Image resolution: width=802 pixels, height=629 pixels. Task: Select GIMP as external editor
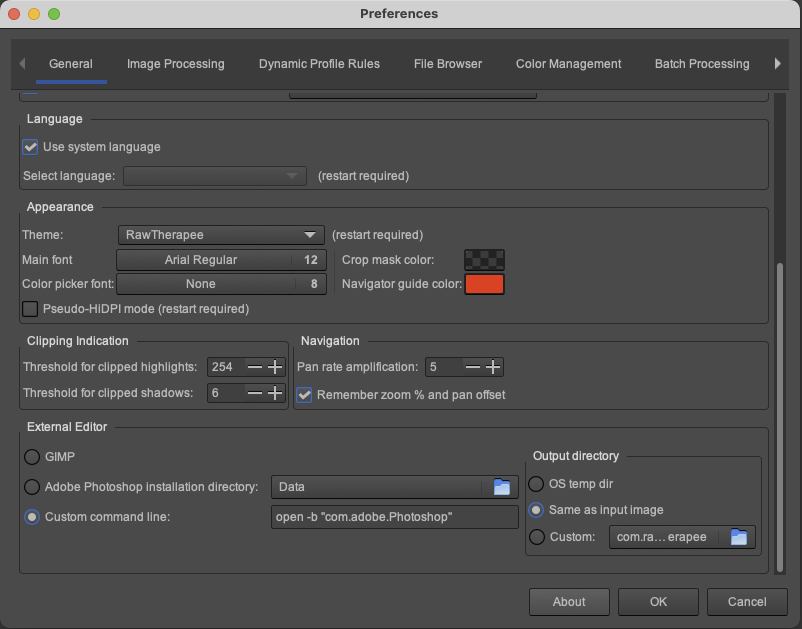tap(32, 457)
